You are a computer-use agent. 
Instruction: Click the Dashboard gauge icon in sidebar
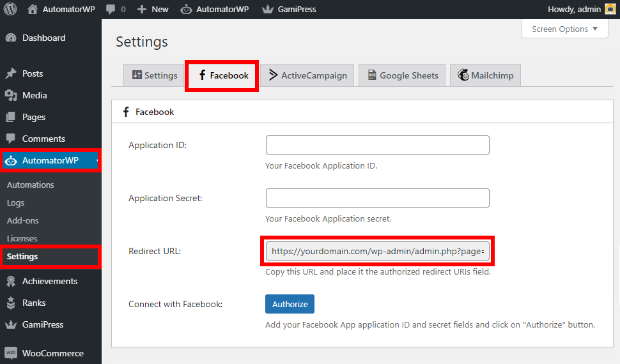click(11, 38)
